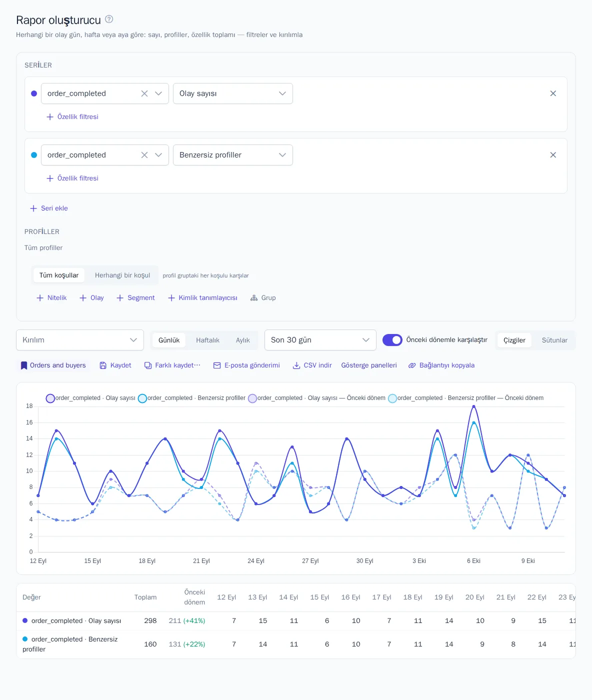Add a Kimlik tanımlayıcısı condition
592x700 pixels.
click(202, 297)
